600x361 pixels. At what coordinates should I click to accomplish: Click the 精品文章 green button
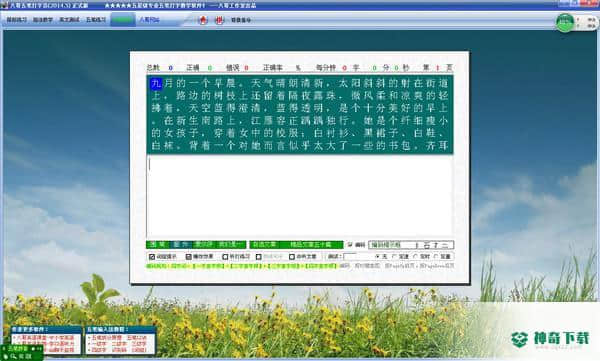pos(311,245)
